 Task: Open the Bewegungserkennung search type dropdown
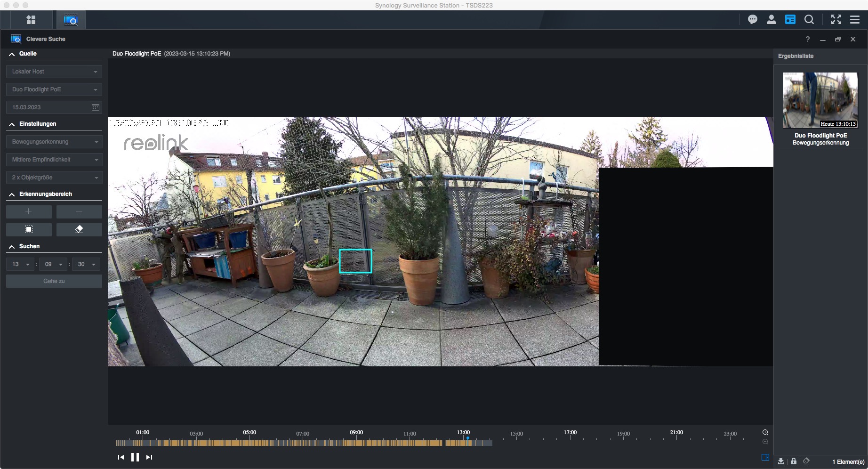pos(54,142)
